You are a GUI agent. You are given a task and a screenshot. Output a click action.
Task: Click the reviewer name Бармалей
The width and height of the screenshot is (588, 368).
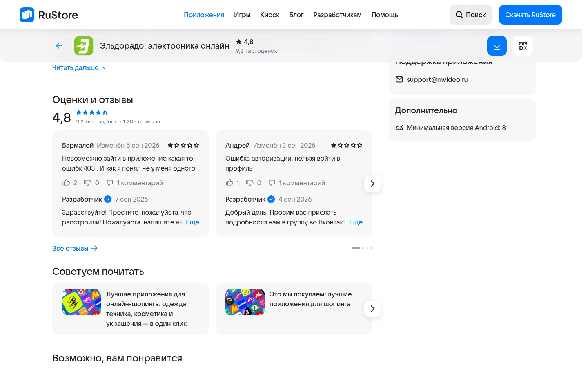(x=78, y=145)
